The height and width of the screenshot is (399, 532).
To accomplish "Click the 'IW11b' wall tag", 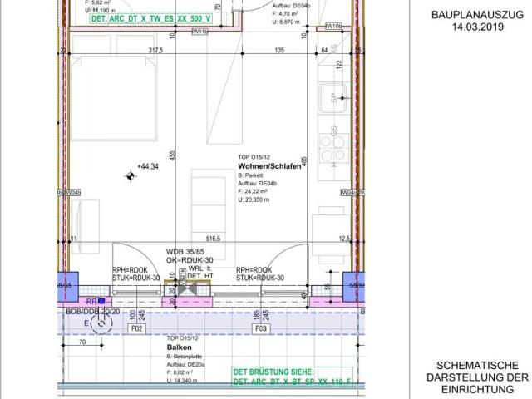I will click(199, 32).
